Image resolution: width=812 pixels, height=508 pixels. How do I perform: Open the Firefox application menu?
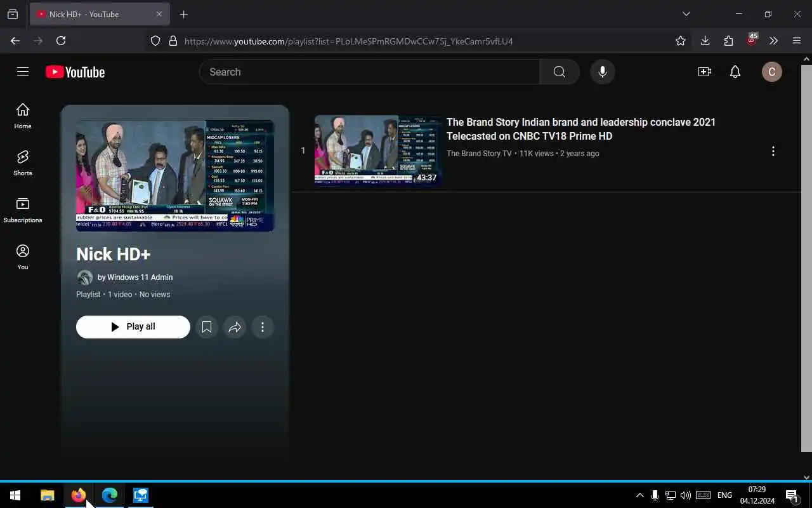click(797, 41)
